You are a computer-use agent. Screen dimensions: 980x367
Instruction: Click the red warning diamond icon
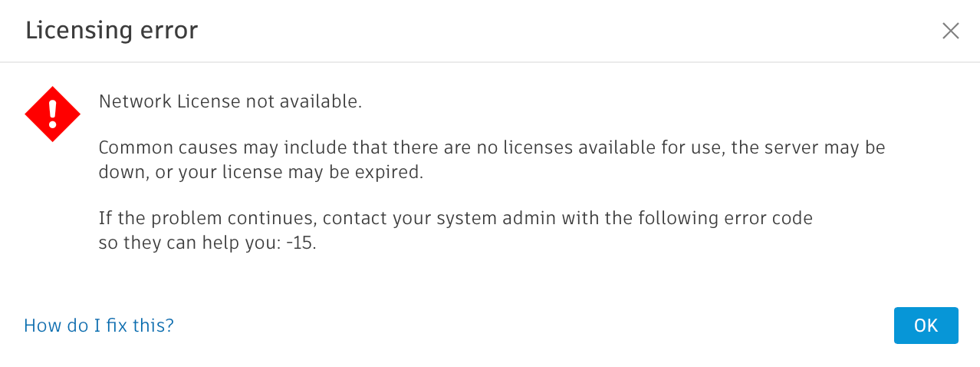tap(52, 114)
